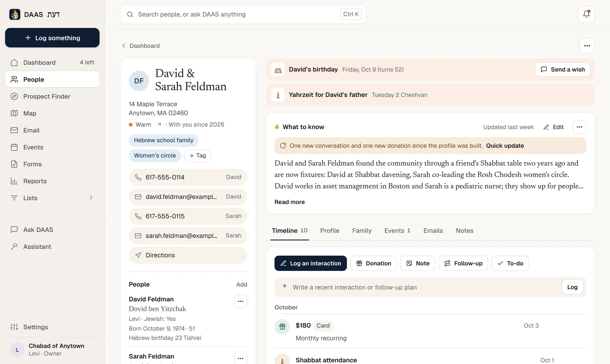Viewport: 610px width, 364px height.
Task: Focus the search people field
Action: tap(243, 14)
